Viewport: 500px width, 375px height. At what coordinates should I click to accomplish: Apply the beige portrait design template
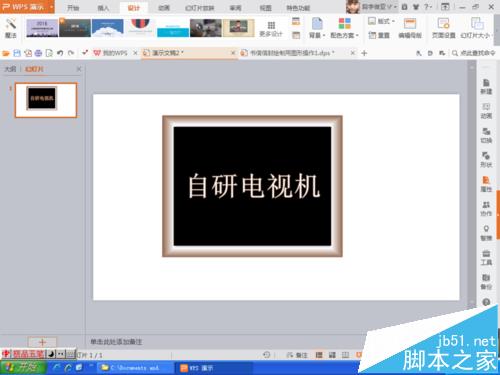[x=238, y=28]
